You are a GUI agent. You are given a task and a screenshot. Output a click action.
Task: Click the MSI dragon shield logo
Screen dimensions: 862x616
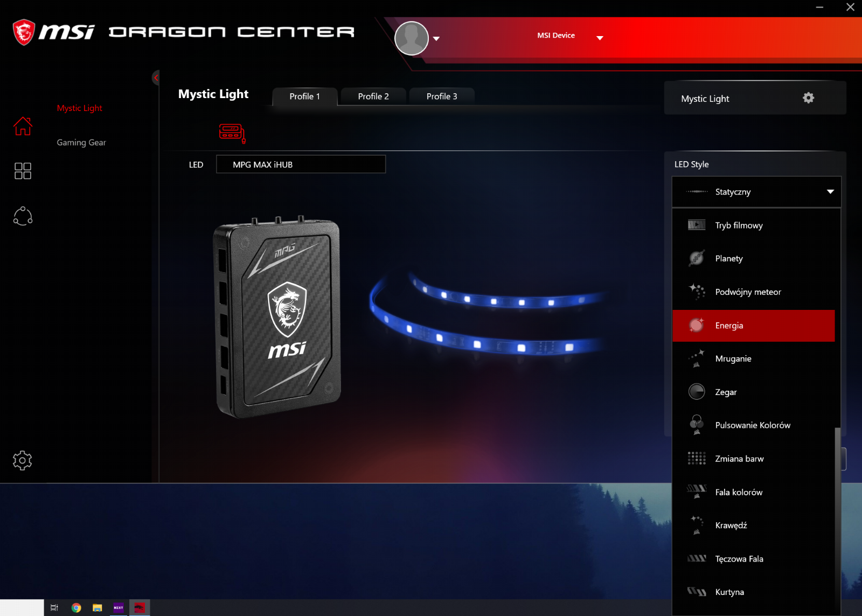coord(24,32)
